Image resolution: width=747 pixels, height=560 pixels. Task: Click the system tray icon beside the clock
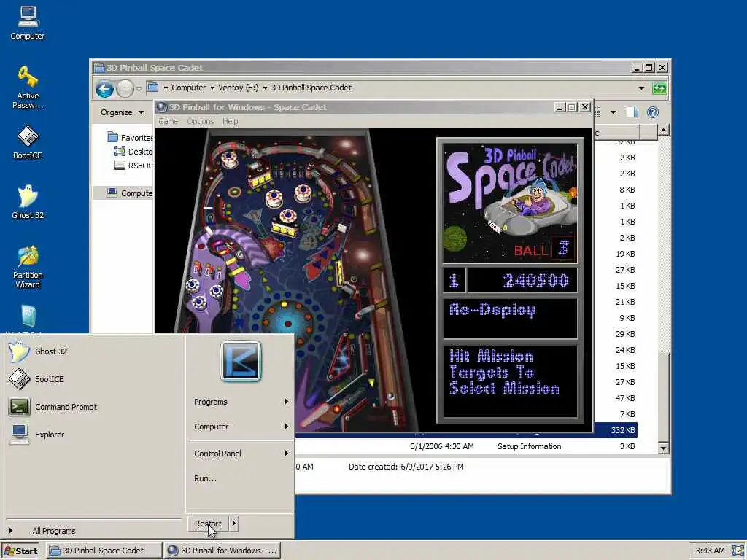(x=738, y=551)
